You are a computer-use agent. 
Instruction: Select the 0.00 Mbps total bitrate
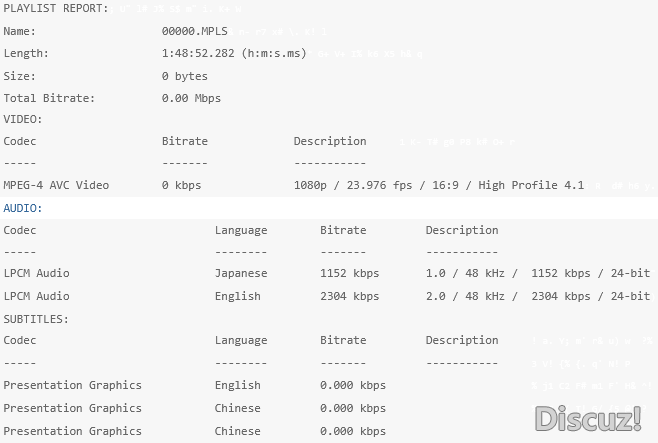[x=191, y=98]
